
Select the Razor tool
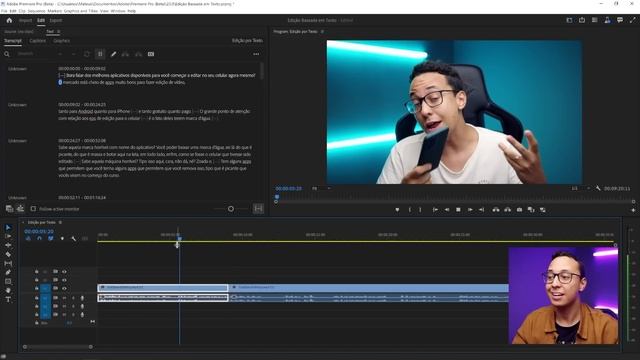pos(8,254)
